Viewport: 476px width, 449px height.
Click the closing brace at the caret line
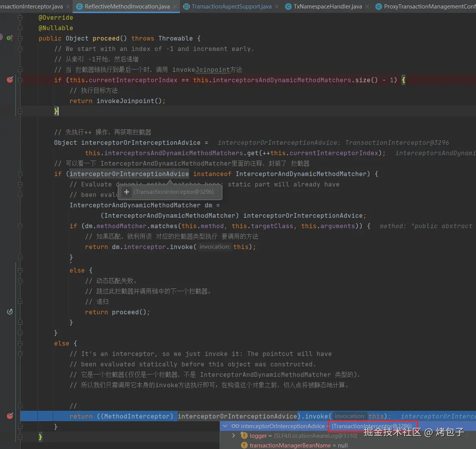(56, 111)
